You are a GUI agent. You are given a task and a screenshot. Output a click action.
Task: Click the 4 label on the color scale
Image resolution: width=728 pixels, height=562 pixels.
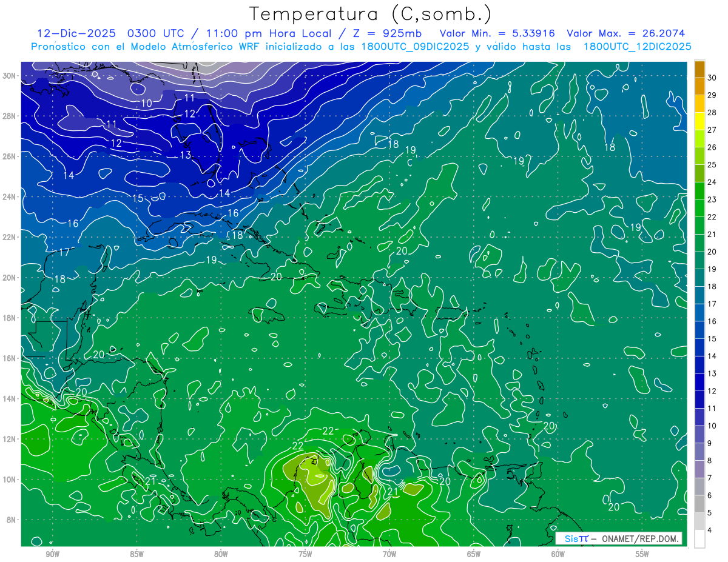(710, 530)
